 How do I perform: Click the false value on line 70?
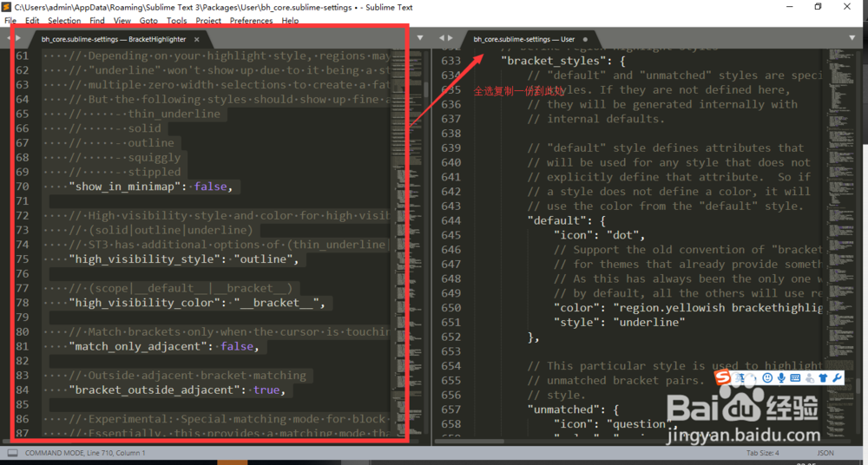pyautogui.click(x=210, y=187)
